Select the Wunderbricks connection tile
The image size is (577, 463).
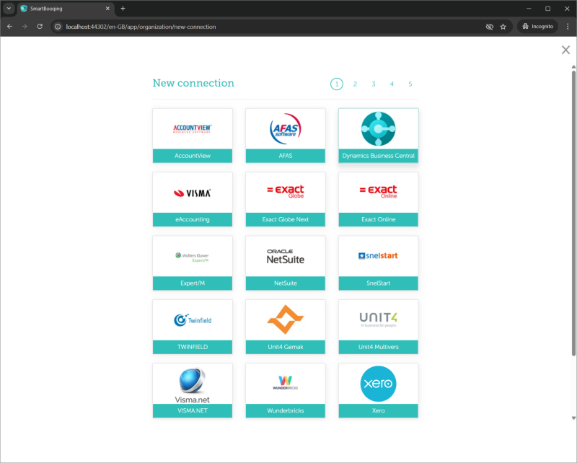285,390
